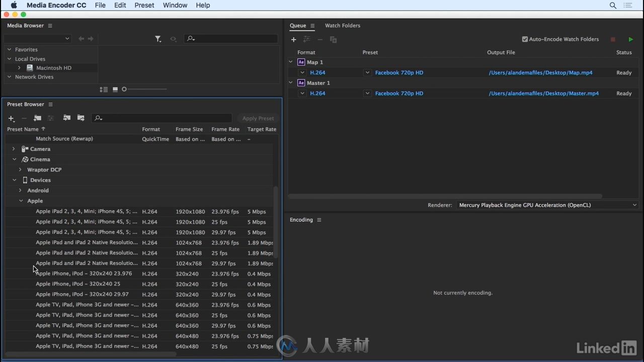Focus the Media Browser search field
Viewport: 644px width, 362px height.
tap(231, 39)
